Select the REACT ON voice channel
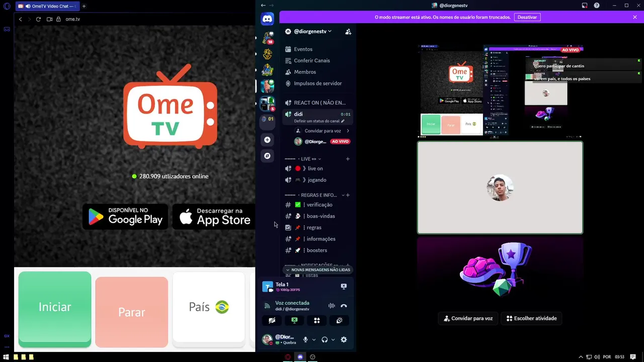 pos(317,103)
